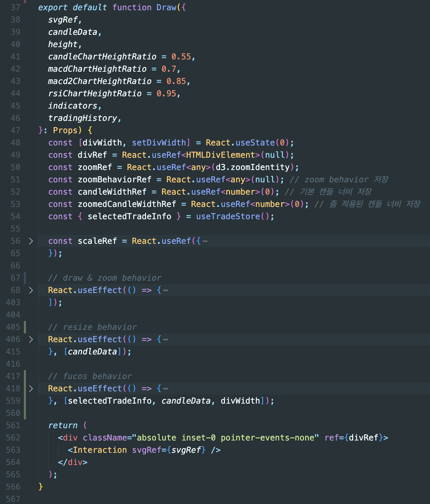
Task: Click macd2ChartHeightRatio on line 43
Action: click(x=100, y=81)
